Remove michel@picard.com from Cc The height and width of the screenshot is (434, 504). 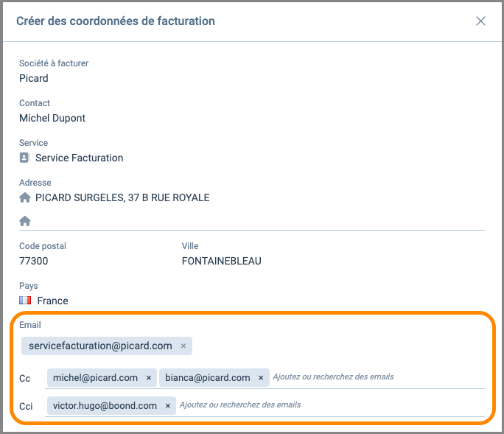149,378
